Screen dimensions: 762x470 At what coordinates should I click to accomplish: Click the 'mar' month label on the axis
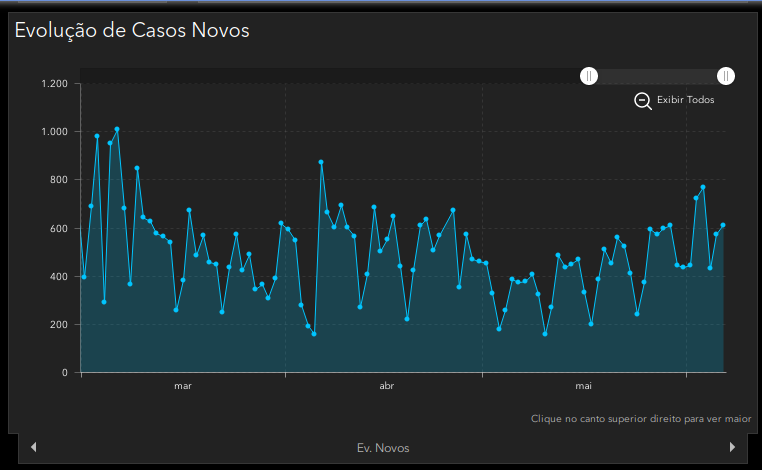(183, 386)
